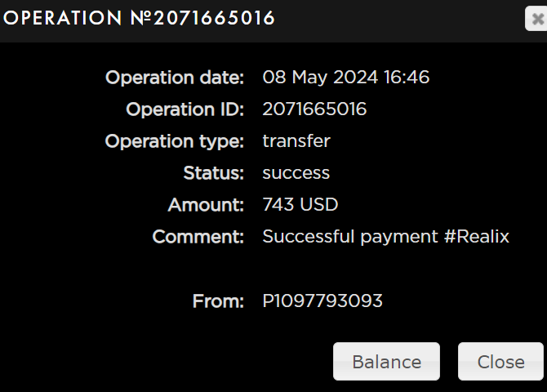The height and width of the screenshot is (392, 547).
Task: Click the Successful payment comment text
Action: pyautogui.click(x=350, y=237)
